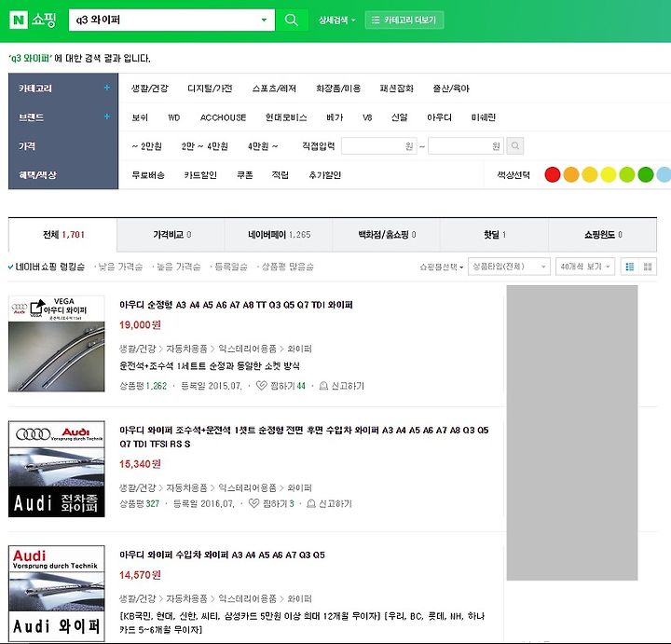Click the Naver N logo
671x644 pixels.
19,20
